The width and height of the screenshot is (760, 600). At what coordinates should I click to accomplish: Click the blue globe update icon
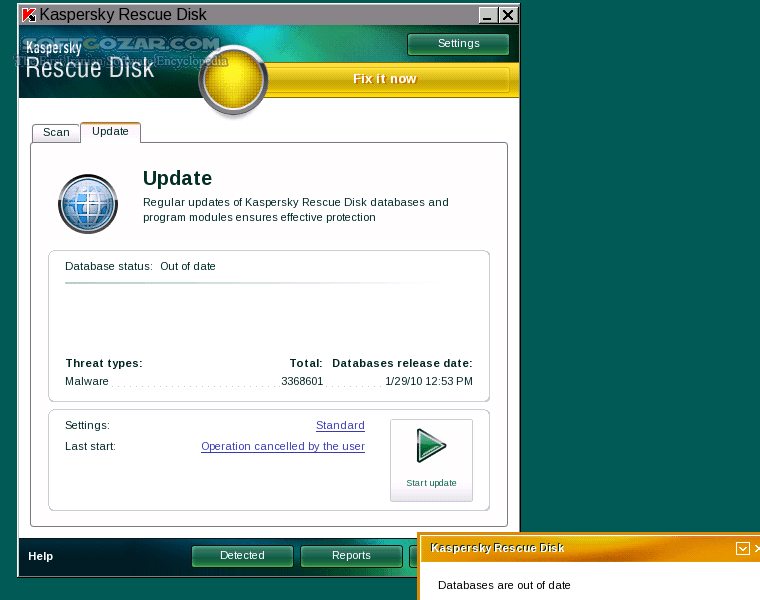(x=88, y=204)
